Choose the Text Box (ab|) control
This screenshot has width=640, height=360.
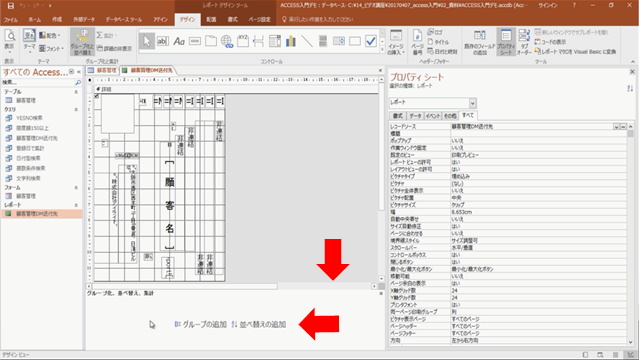(162, 41)
